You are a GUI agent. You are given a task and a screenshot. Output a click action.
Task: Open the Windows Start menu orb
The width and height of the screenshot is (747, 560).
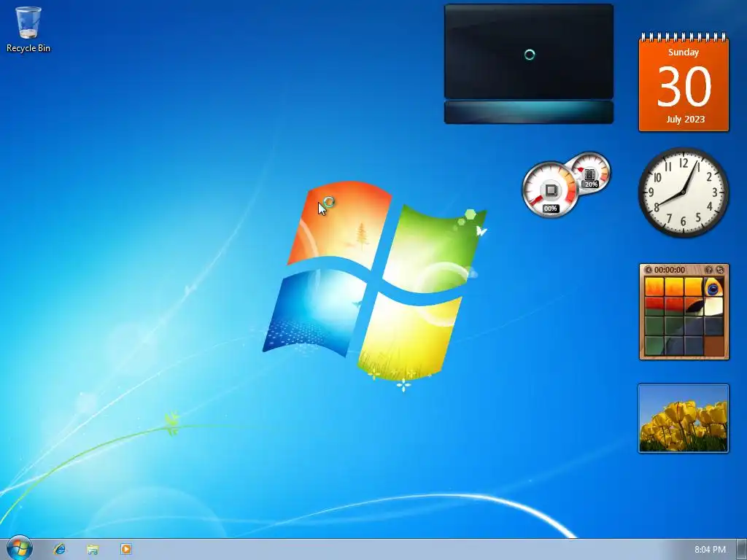[20, 548]
